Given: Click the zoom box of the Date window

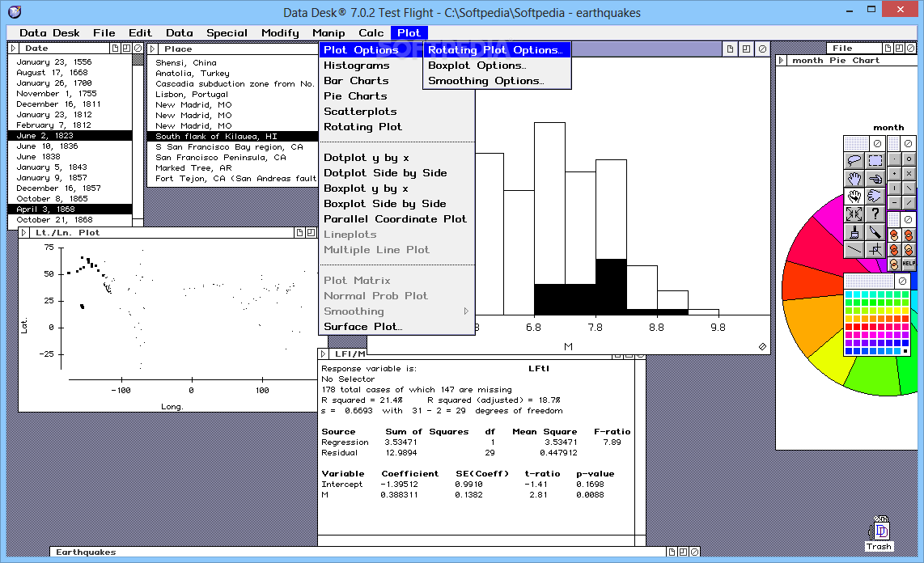Looking at the screenshot, I should click(126, 49).
